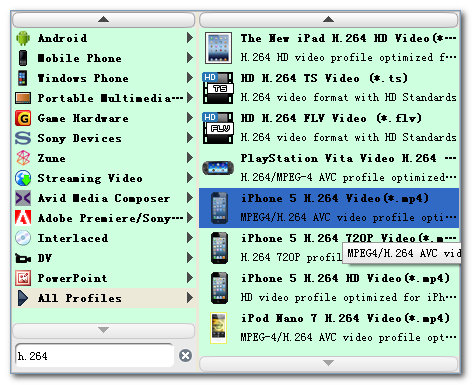Expand the All Profiles submenu arrow

(x=190, y=298)
